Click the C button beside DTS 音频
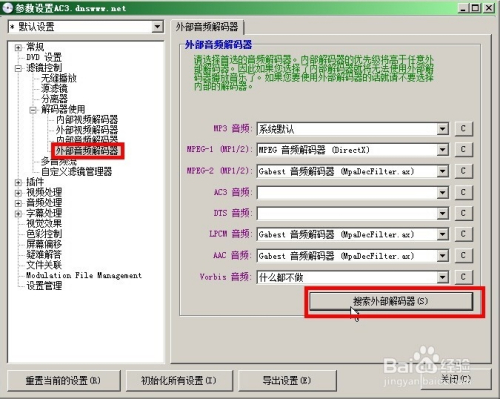 463,213
